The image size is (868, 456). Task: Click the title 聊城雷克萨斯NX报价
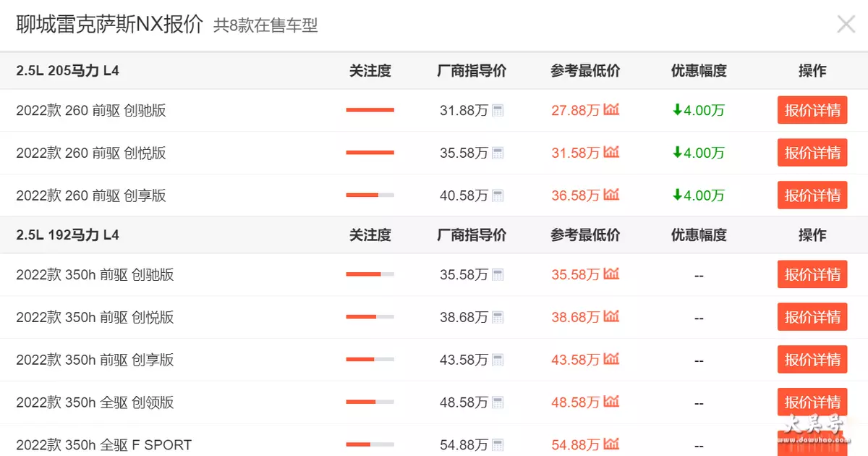(x=109, y=24)
